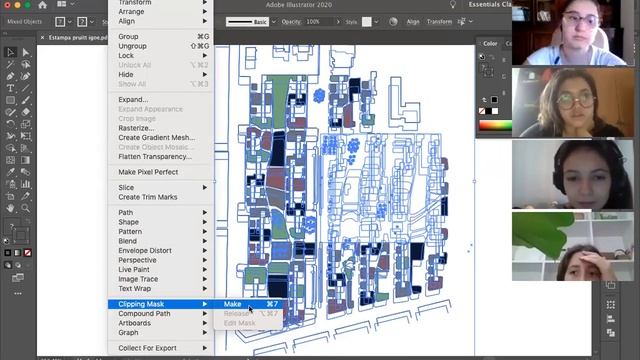Switch to the Color panel tab
The height and width of the screenshot is (360, 640).
pos(490,44)
